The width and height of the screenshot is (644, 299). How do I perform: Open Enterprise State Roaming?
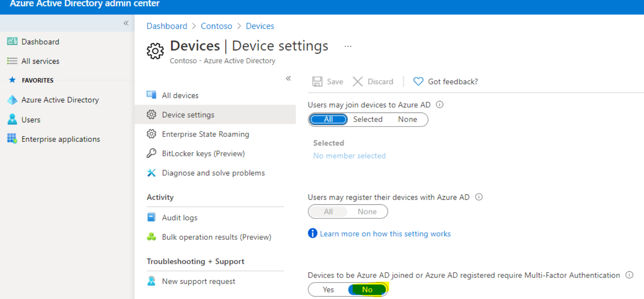click(205, 134)
